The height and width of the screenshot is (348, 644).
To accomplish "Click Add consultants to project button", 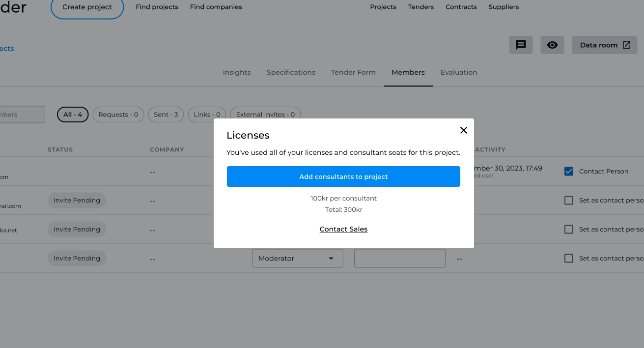I will (343, 176).
